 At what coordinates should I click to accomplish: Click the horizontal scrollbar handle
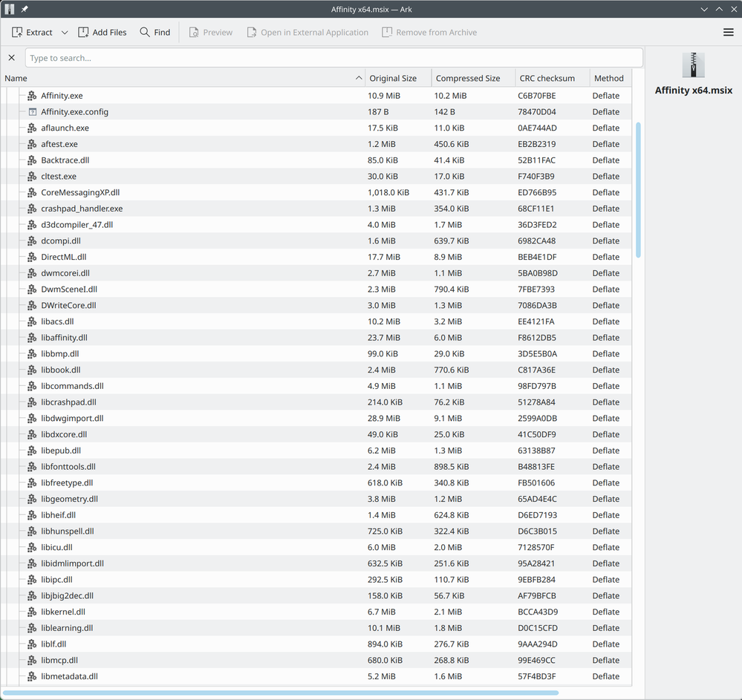(x=281, y=693)
